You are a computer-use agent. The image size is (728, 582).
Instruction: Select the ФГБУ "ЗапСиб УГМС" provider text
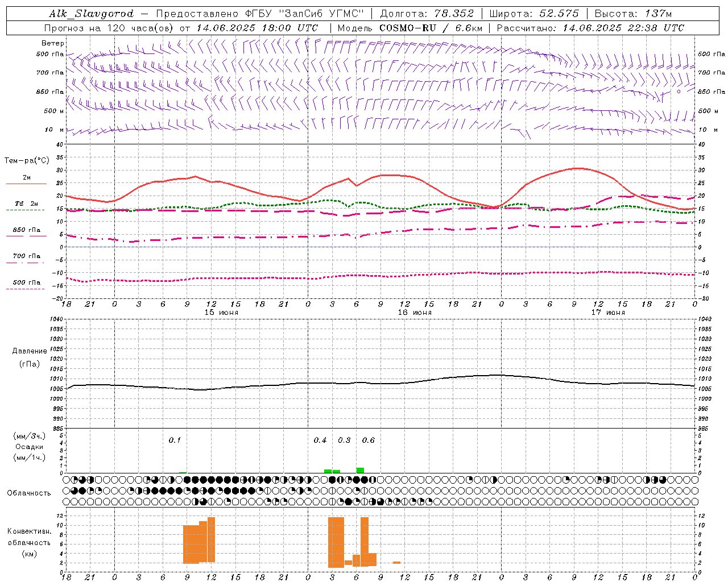tap(305, 14)
